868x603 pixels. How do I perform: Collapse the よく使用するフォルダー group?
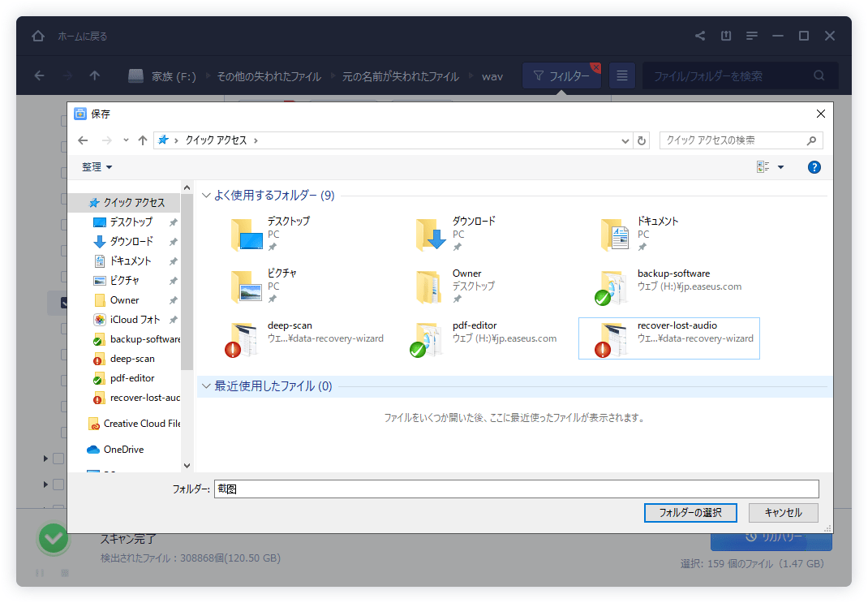pyautogui.click(x=206, y=196)
